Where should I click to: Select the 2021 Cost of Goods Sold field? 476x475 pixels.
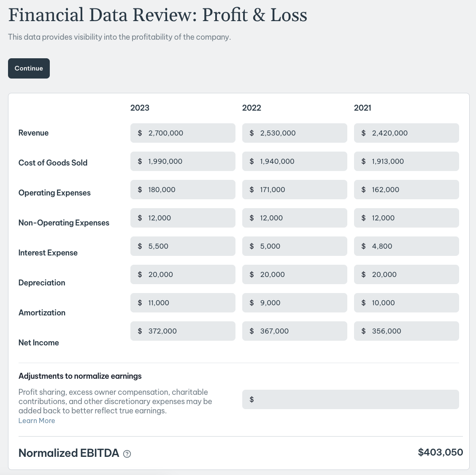coord(406,161)
